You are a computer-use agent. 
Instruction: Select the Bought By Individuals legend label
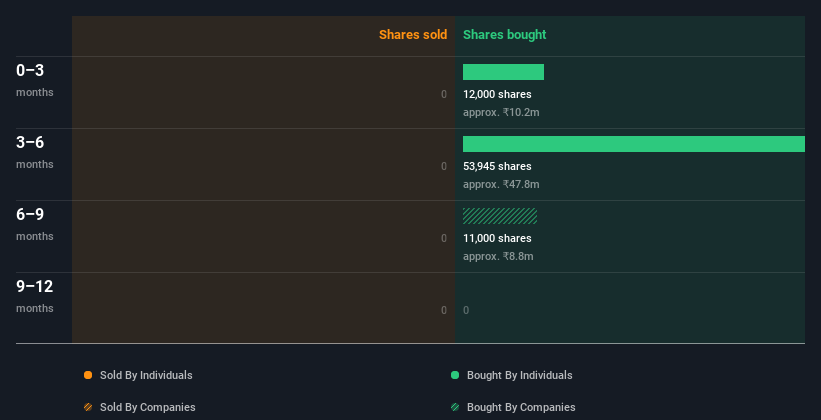tap(519, 375)
